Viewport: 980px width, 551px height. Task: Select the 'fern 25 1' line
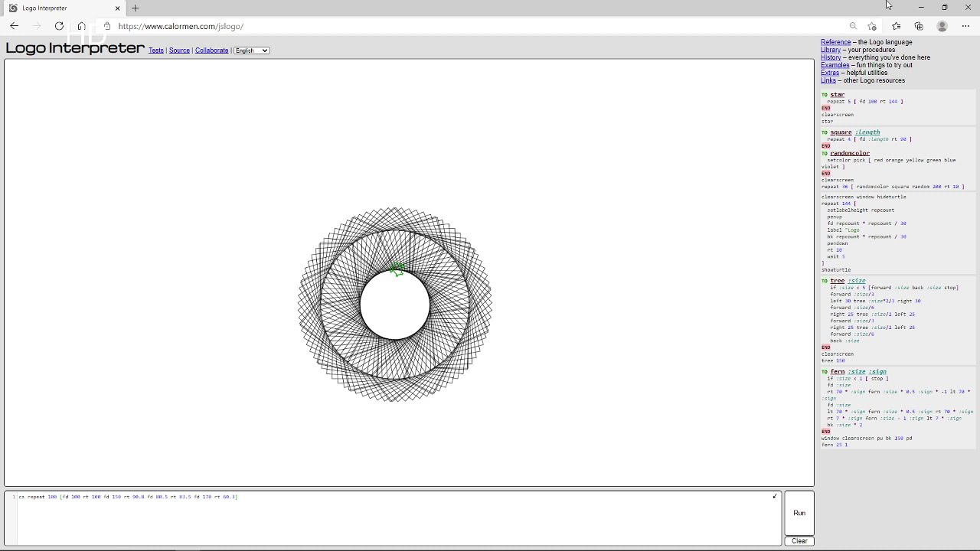coord(835,445)
